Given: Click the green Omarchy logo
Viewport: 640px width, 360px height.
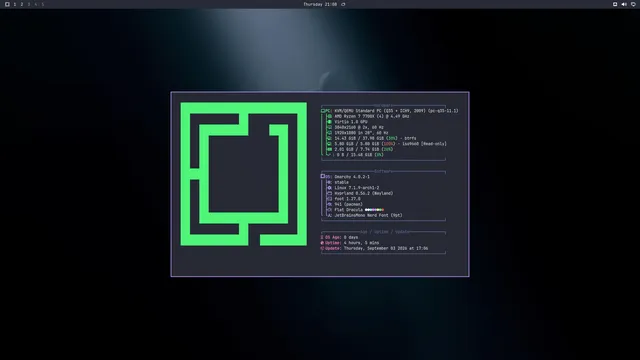Looking at the screenshot, I should 244,174.
